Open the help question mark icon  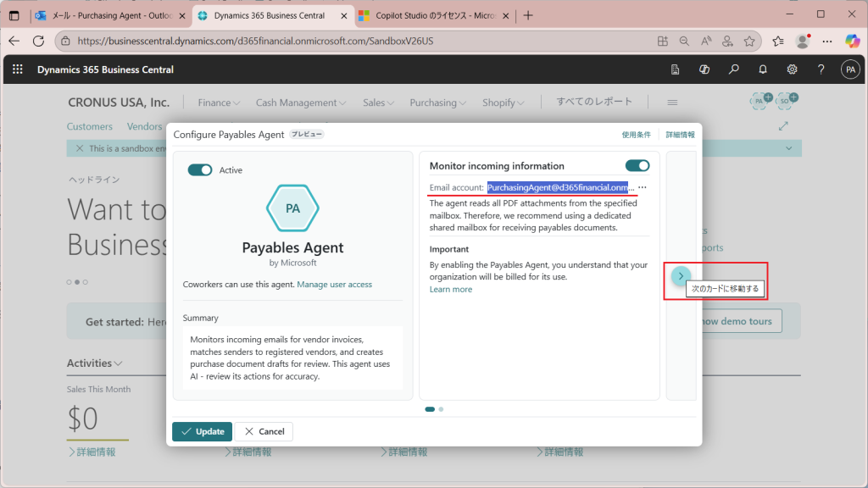click(821, 69)
